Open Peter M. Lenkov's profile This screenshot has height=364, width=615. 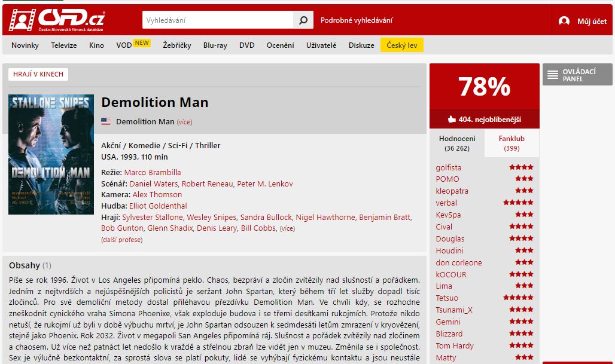click(265, 183)
